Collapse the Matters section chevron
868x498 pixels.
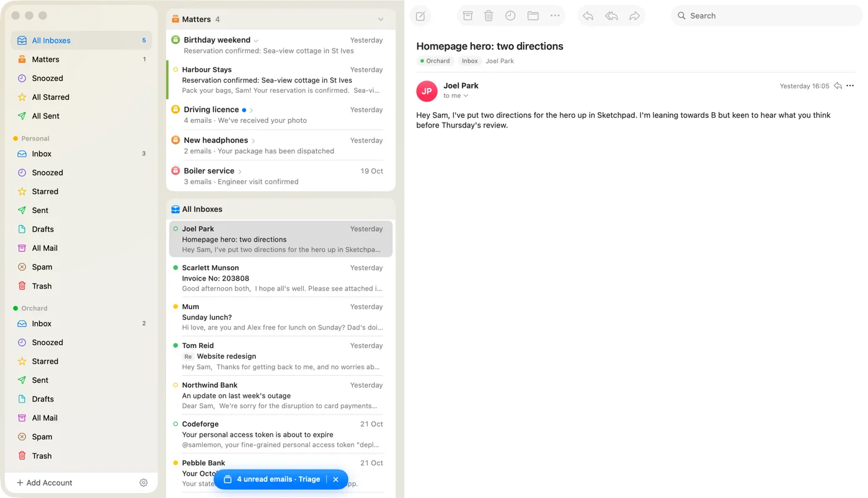pyautogui.click(x=381, y=20)
